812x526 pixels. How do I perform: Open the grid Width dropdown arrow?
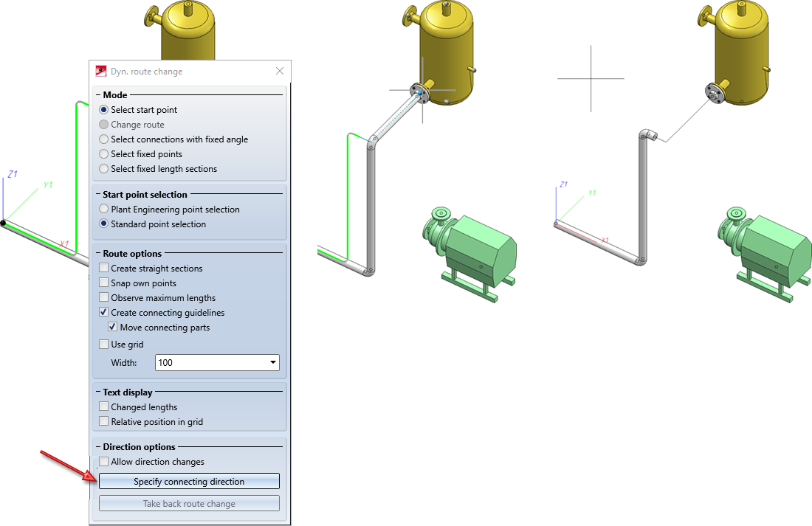point(273,362)
